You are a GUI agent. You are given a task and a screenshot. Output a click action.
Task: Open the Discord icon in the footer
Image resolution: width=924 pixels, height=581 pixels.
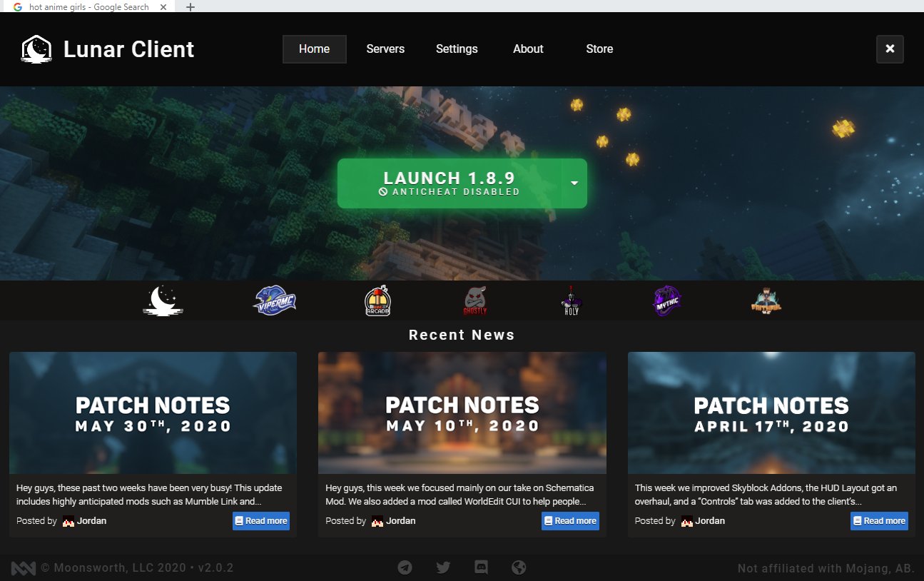click(x=481, y=567)
